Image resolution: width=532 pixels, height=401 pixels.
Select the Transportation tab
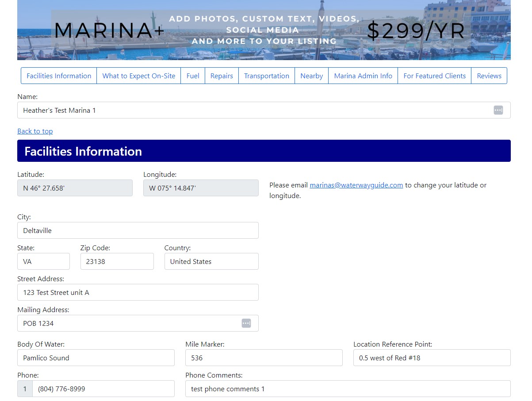tap(266, 76)
